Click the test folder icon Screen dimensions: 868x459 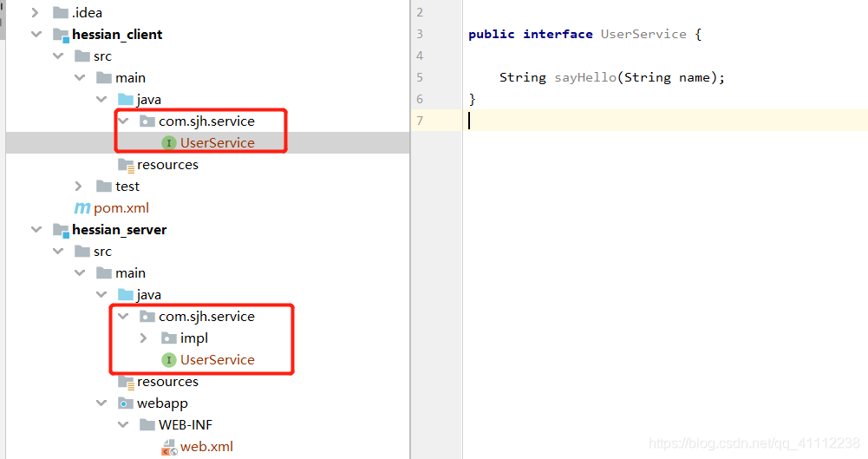(x=104, y=186)
